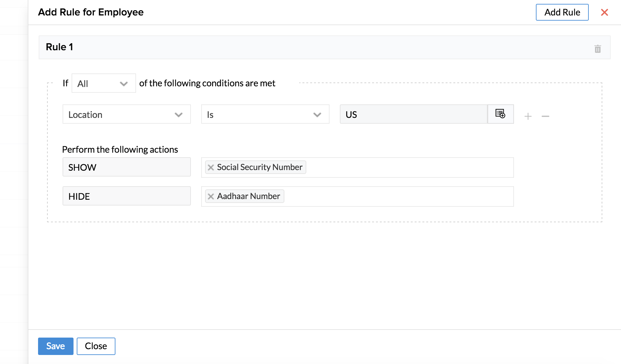
Task: Open the Is operator dropdown
Action: pyautogui.click(x=265, y=114)
